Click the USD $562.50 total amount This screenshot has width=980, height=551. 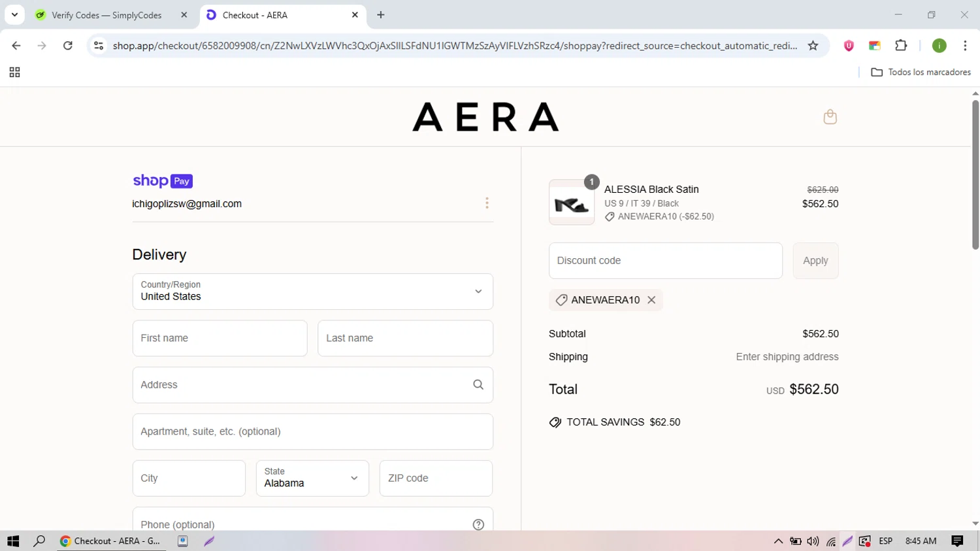coord(802,390)
